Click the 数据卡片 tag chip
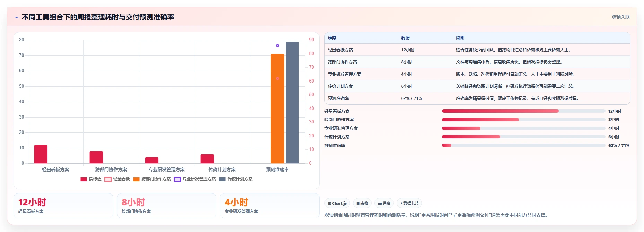644x232 pixels. [x=409, y=203]
